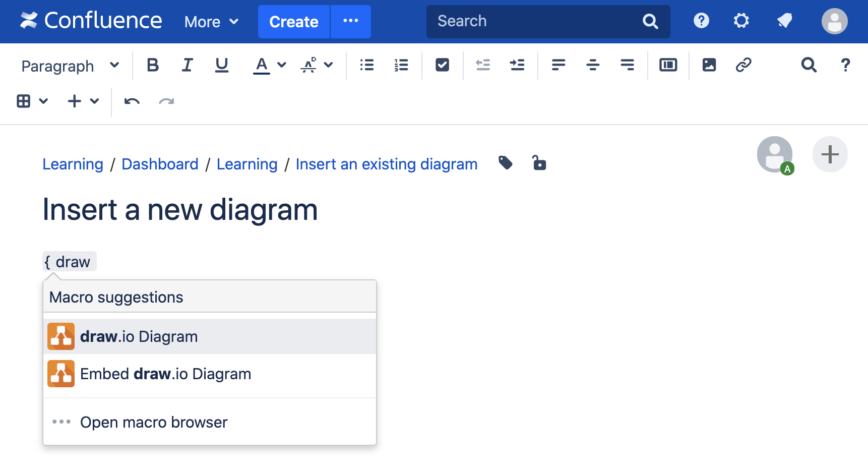The height and width of the screenshot is (473, 868).
Task: Click the page title Insert a new diagram
Action: click(x=180, y=210)
